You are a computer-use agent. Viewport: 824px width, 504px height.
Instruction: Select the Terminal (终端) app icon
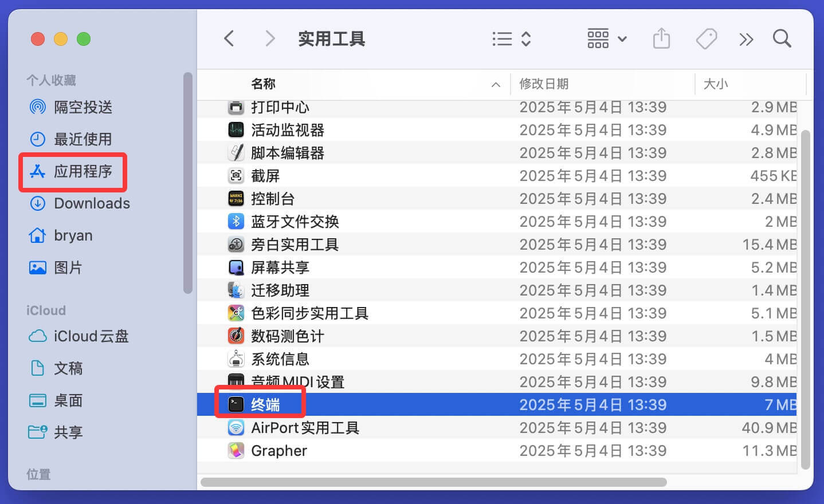(236, 405)
